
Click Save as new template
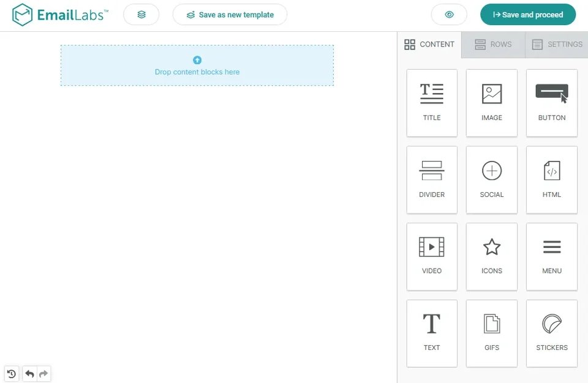click(230, 15)
